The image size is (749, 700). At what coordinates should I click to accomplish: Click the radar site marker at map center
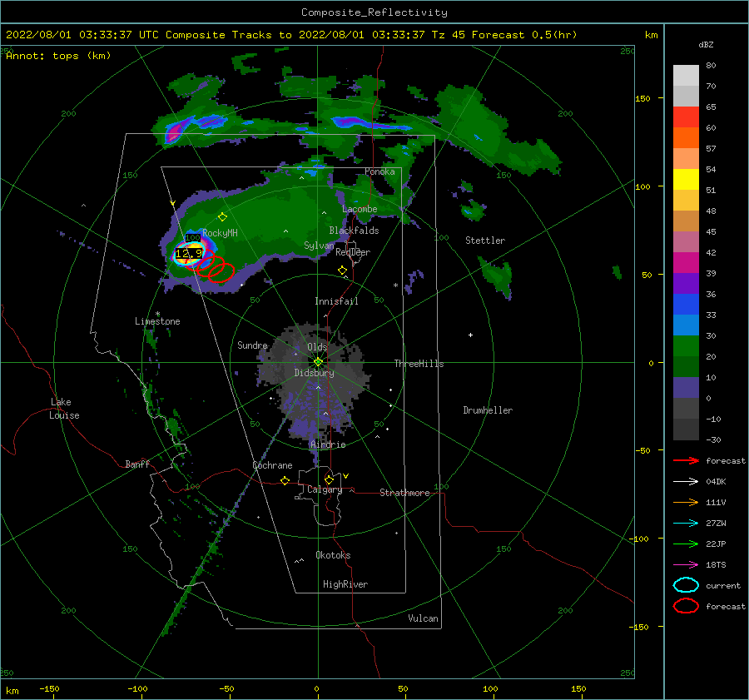click(318, 362)
